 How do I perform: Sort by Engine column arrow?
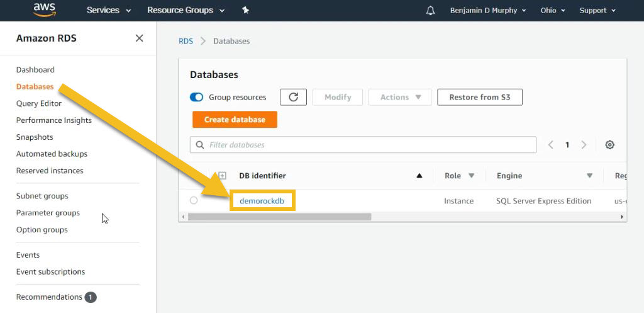[x=589, y=176]
